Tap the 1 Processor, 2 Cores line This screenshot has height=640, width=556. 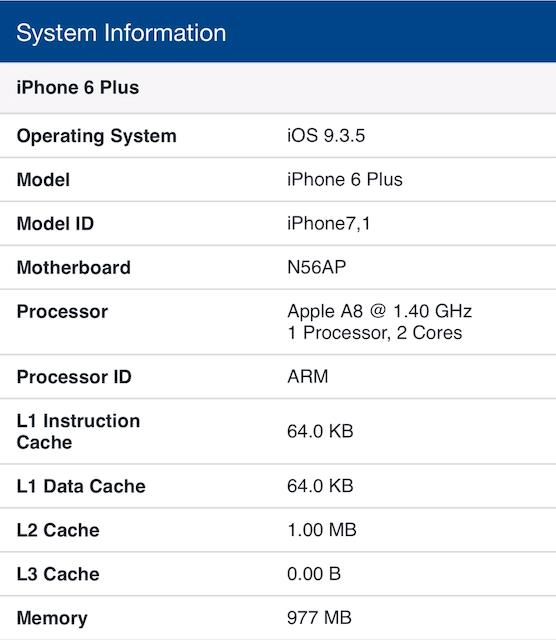pos(375,333)
